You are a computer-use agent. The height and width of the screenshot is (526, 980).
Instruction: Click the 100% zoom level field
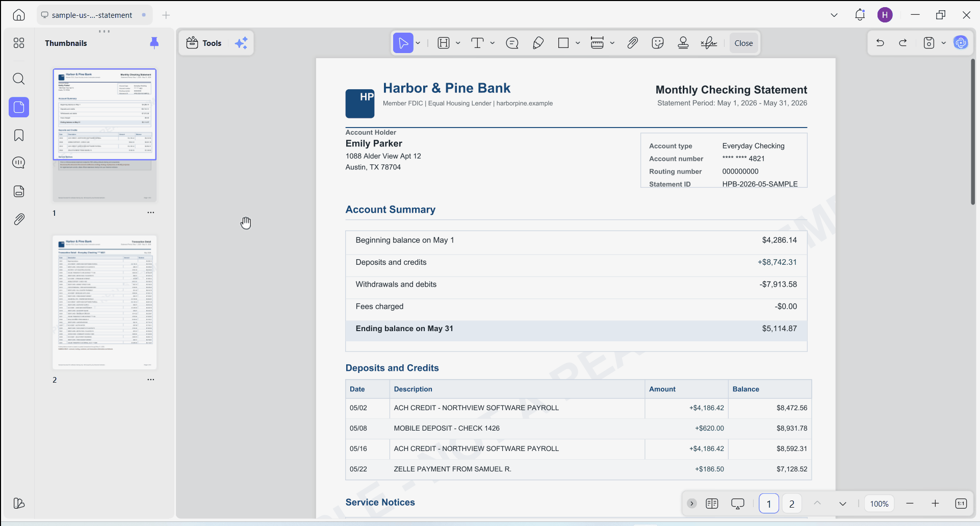click(879, 504)
